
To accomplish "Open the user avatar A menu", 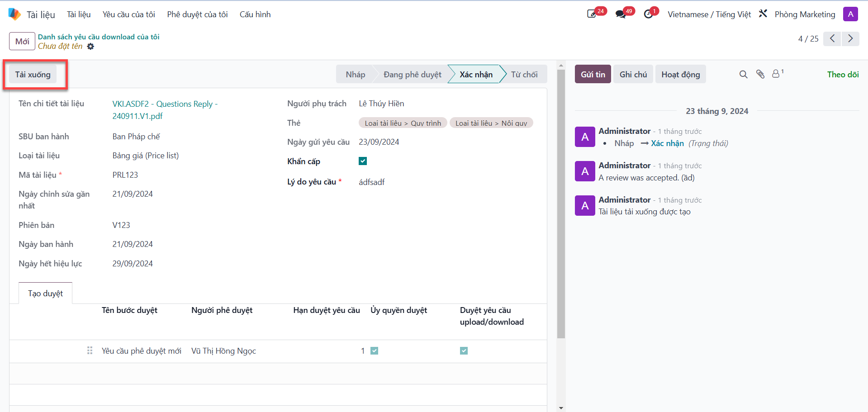I will point(850,14).
